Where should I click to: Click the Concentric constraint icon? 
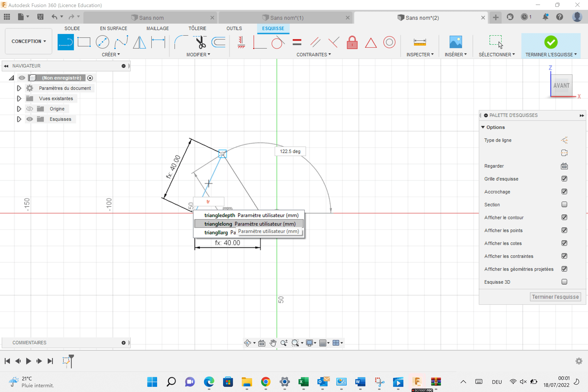(389, 43)
